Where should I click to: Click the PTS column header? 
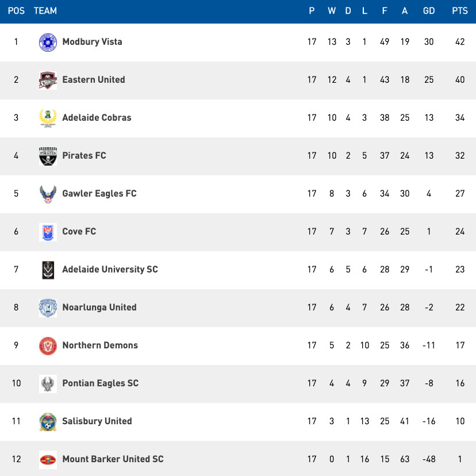pos(459,11)
